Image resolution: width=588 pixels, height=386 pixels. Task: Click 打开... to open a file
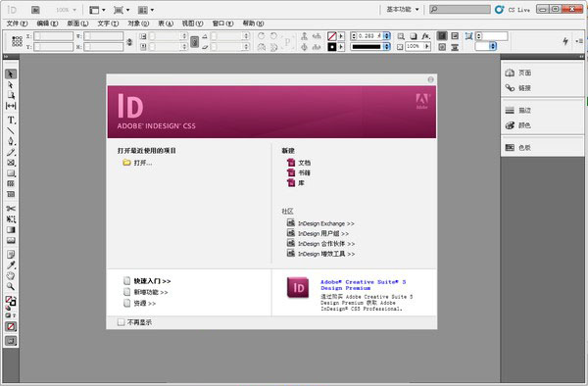coord(137,163)
